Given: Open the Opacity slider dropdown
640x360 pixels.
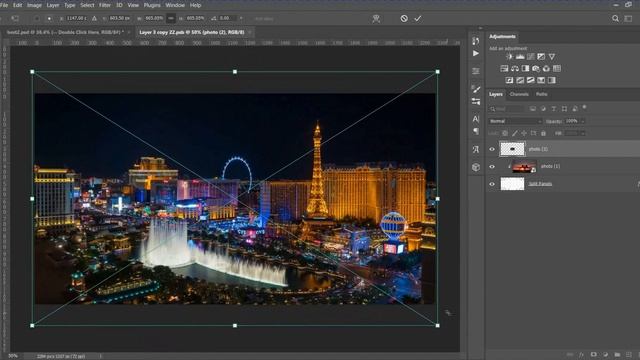Looking at the screenshot, I should (x=582, y=121).
